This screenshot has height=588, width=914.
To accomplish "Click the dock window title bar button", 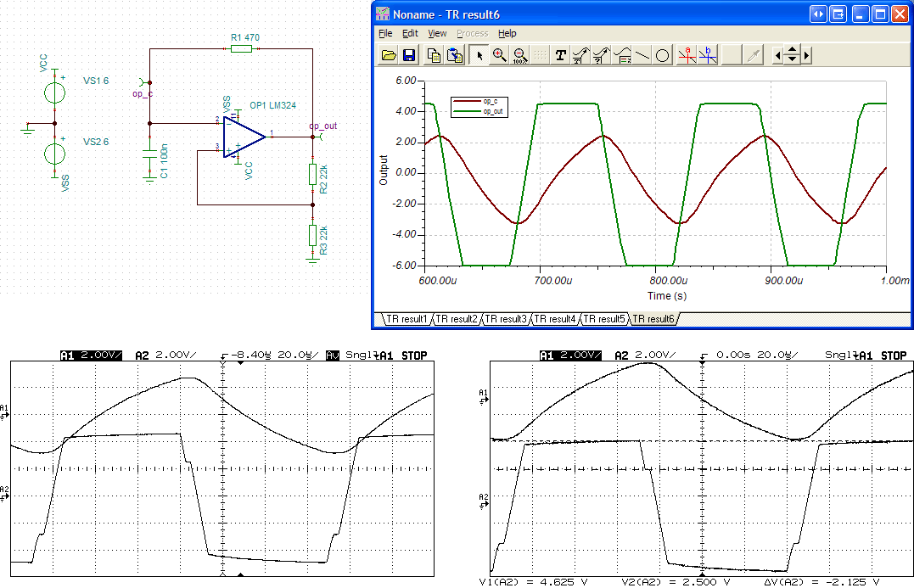I will coord(838,14).
